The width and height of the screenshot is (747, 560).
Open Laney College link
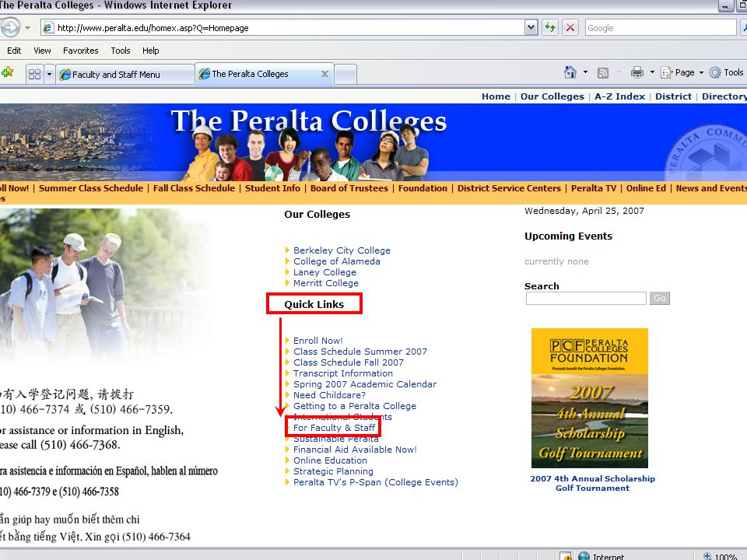pyautogui.click(x=325, y=272)
